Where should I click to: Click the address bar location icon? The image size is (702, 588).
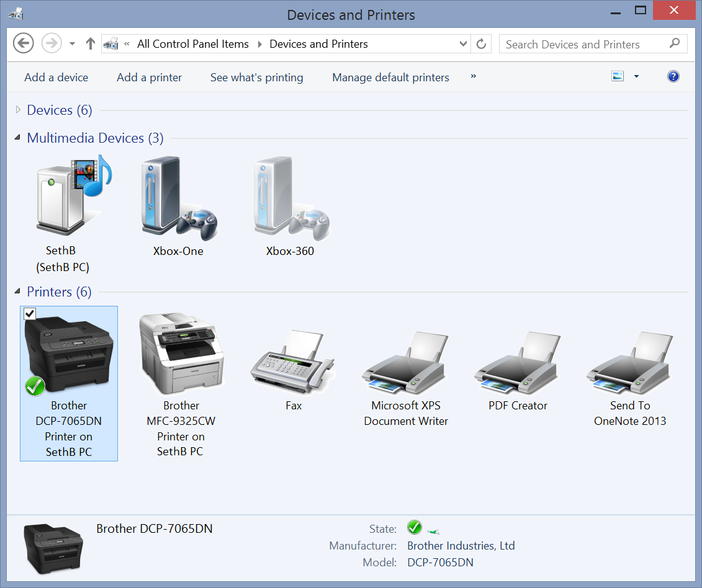(110, 44)
